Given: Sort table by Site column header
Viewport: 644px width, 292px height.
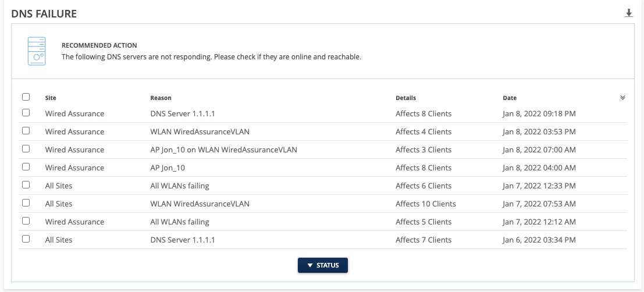Looking at the screenshot, I should tap(51, 98).
